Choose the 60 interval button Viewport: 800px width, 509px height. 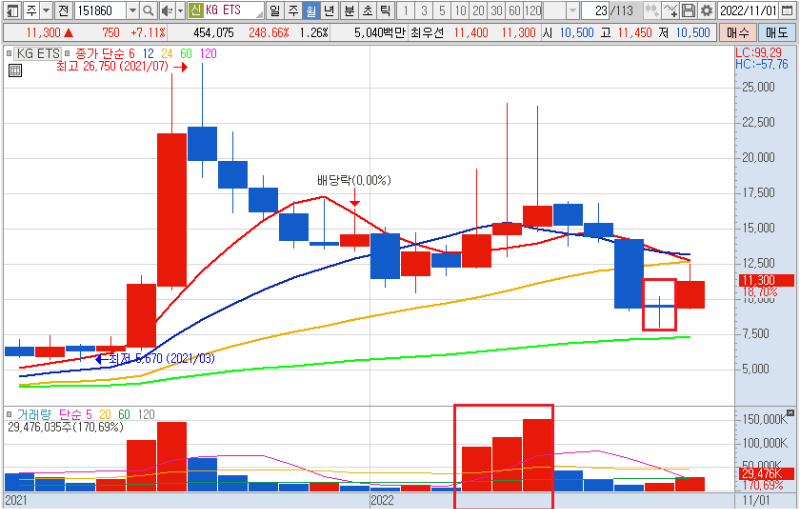(514, 10)
